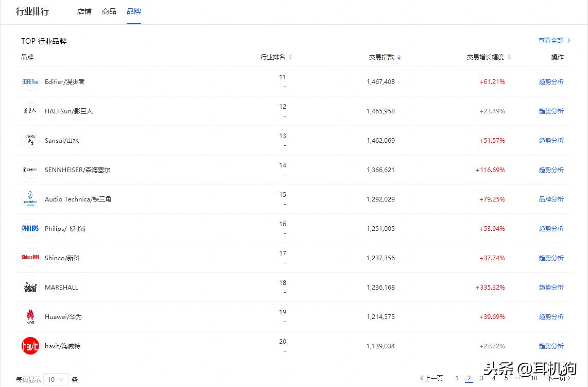Open 趋势分析 for MARSHALL row

click(551, 287)
